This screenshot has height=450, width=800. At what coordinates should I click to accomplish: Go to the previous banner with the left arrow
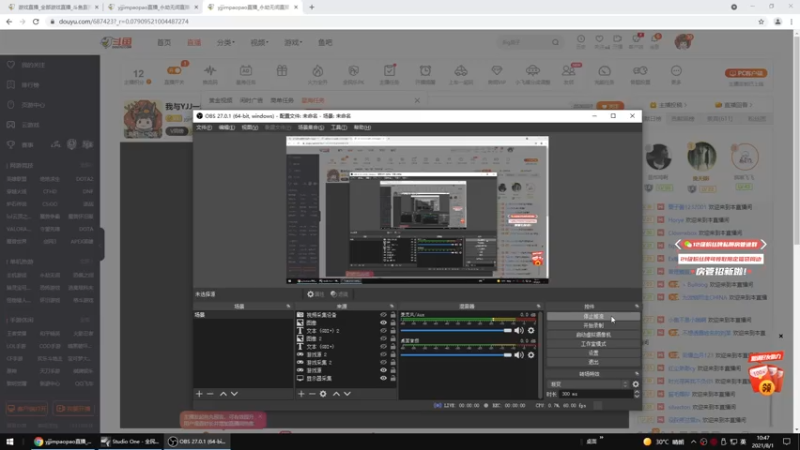coord(678,244)
